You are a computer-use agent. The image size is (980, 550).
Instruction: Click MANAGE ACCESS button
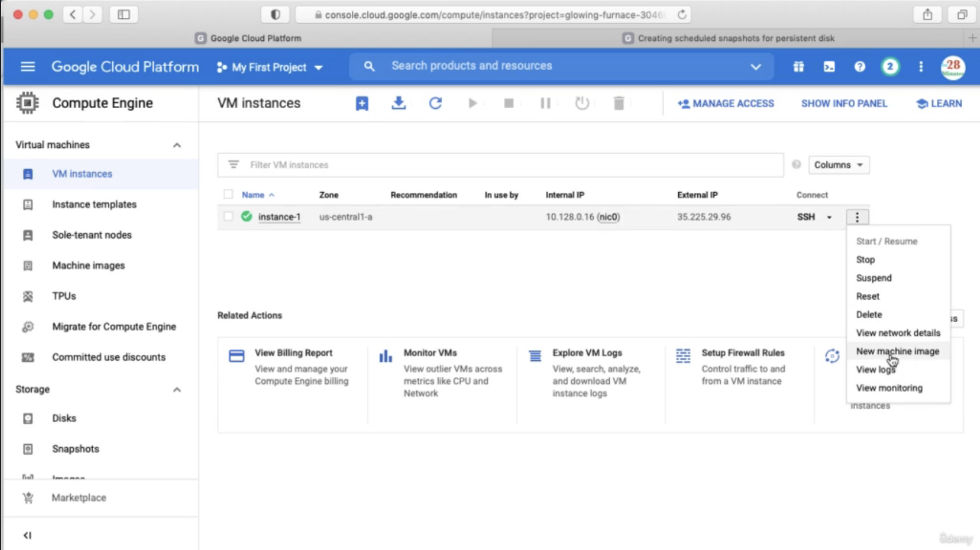(x=725, y=104)
